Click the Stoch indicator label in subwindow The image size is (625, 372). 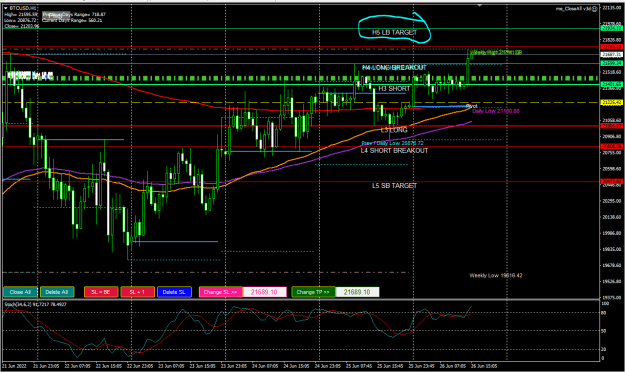click(x=35, y=304)
